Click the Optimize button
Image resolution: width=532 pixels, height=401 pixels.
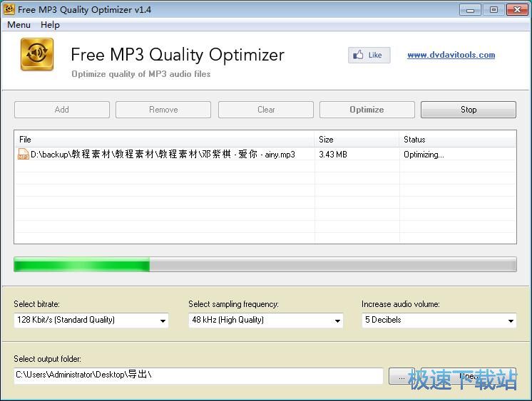(367, 110)
